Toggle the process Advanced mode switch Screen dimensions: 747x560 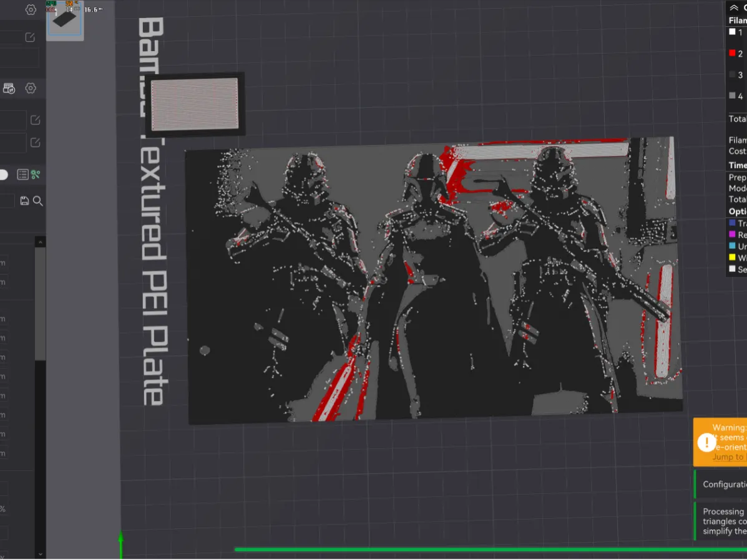click(3, 175)
